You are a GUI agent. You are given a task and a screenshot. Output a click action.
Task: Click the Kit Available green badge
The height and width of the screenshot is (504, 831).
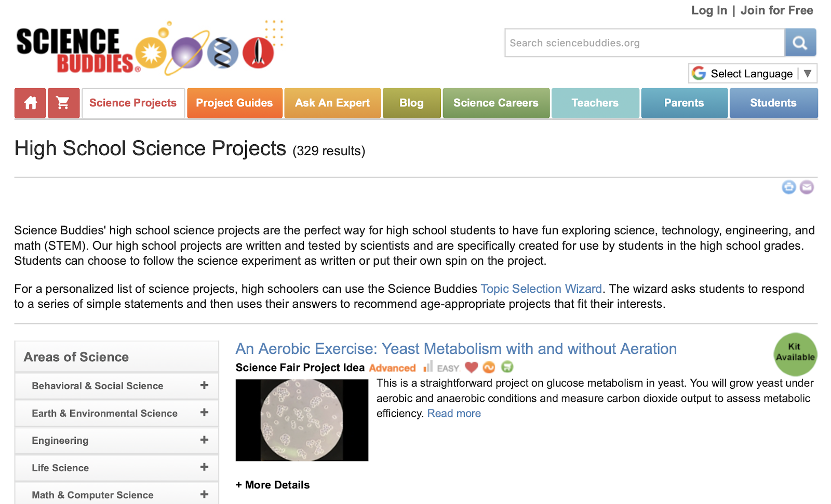pyautogui.click(x=795, y=354)
